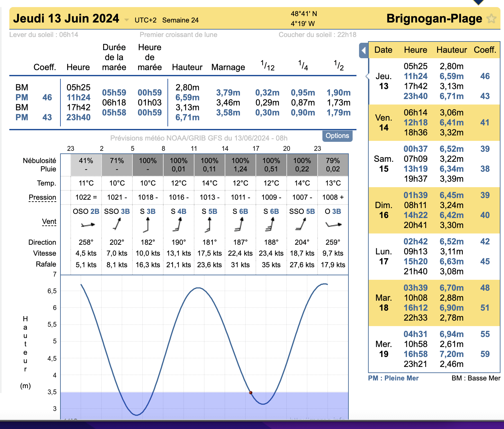The height and width of the screenshot is (429, 504).
Task: Select Sam. 15 in the tide calendar
Action: [x=383, y=164]
